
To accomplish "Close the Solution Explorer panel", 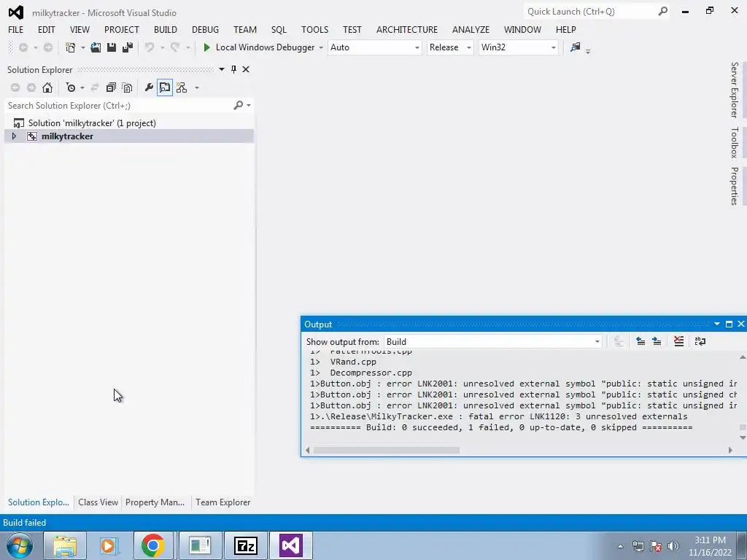I will pyautogui.click(x=246, y=69).
